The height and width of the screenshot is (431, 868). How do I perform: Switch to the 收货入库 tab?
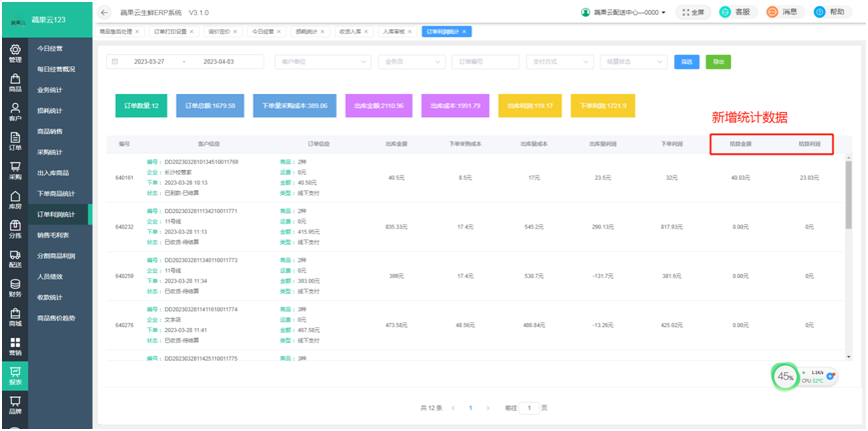[x=350, y=32]
